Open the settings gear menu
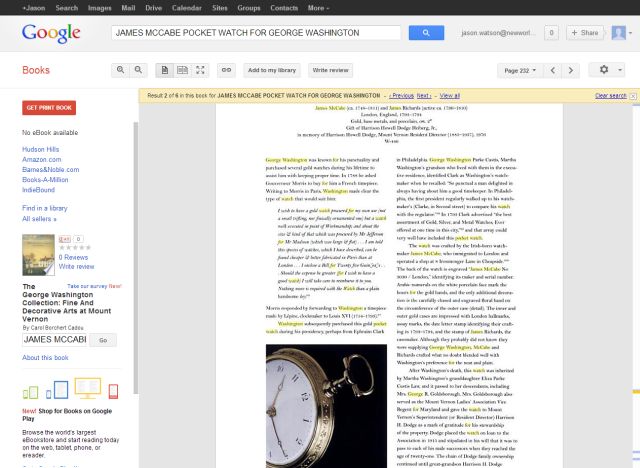Viewport: 640px width, 468px height. (x=607, y=70)
